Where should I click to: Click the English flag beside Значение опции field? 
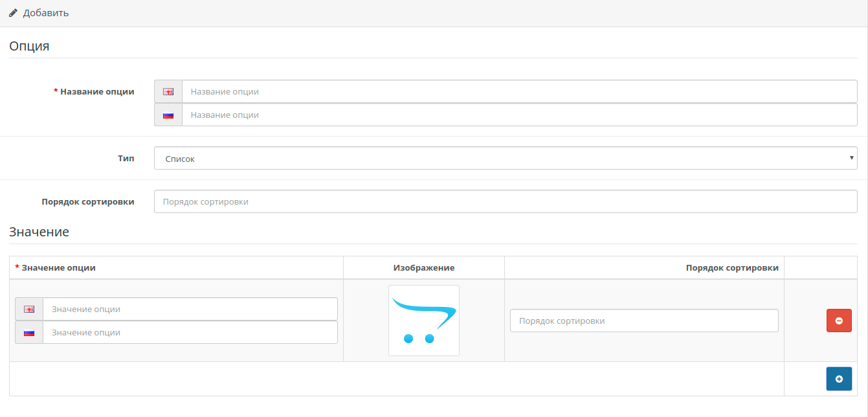tap(29, 310)
